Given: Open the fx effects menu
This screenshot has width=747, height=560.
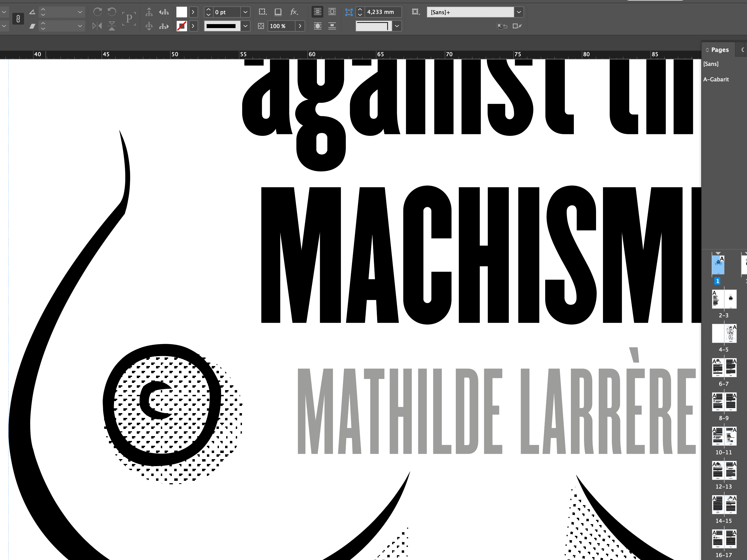Looking at the screenshot, I should [294, 12].
